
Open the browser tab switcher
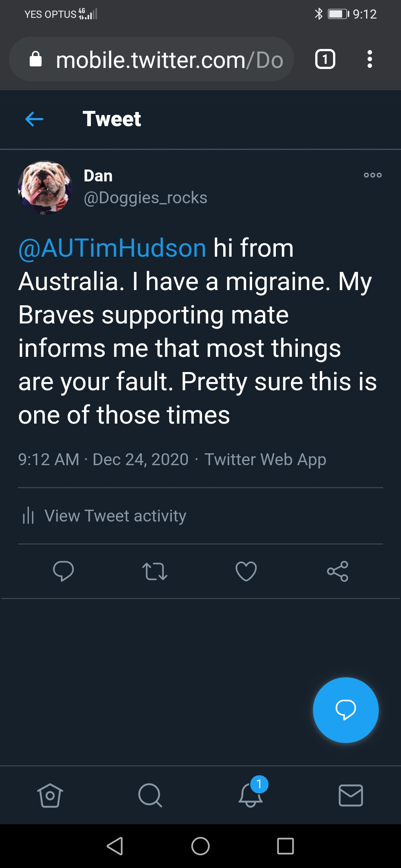coord(325,59)
